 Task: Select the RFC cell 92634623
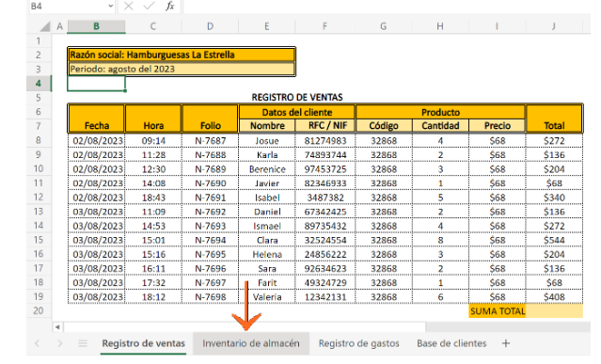click(325, 268)
